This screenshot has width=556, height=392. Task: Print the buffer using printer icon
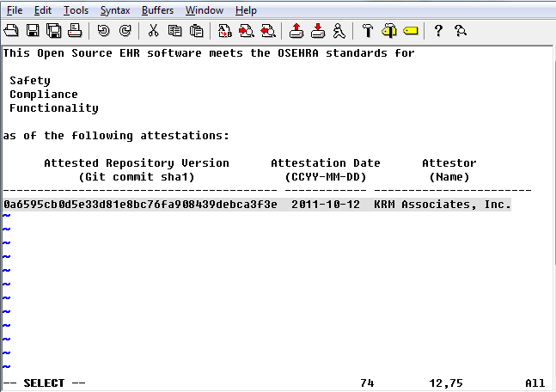click(74, 31)
